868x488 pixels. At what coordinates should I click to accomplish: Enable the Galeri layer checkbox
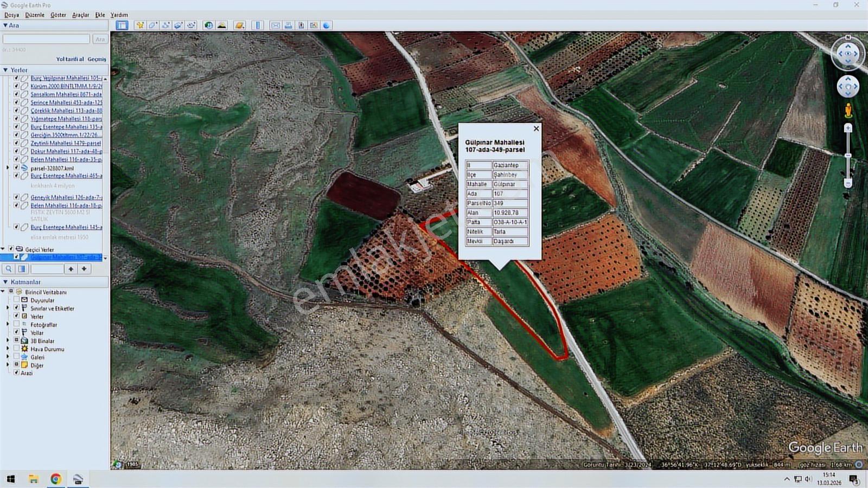tap(16, 357)
